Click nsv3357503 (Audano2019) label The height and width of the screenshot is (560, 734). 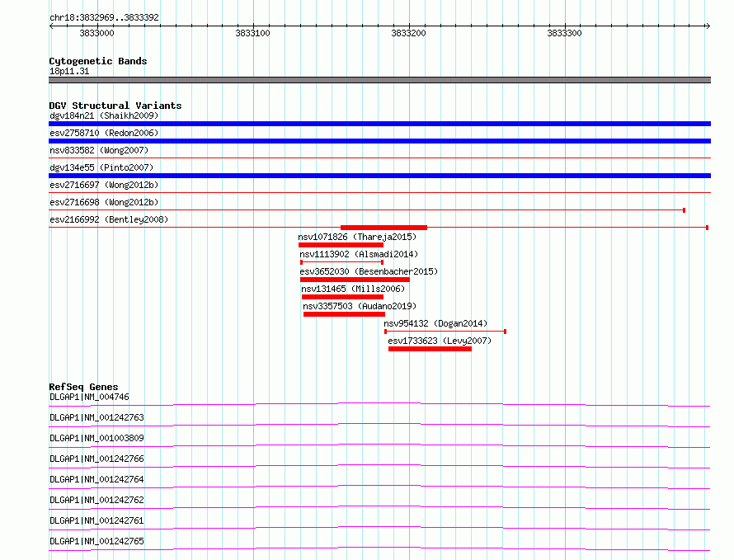(360, 306)
